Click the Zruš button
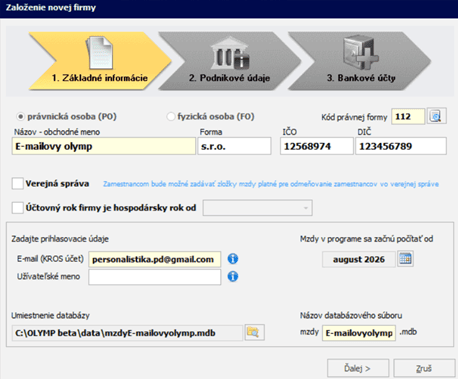The image size is (458, 379). tap(424, 368)
